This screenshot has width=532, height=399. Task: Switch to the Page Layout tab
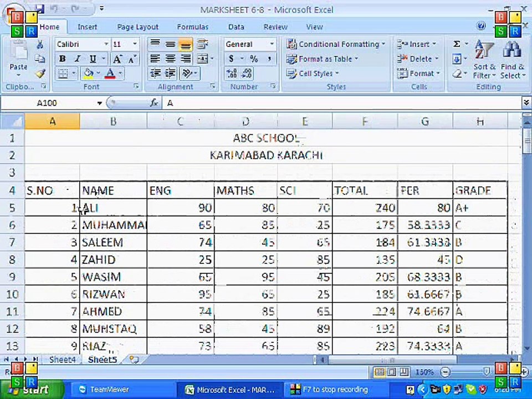pyautogui.click(x=137, y=27)
